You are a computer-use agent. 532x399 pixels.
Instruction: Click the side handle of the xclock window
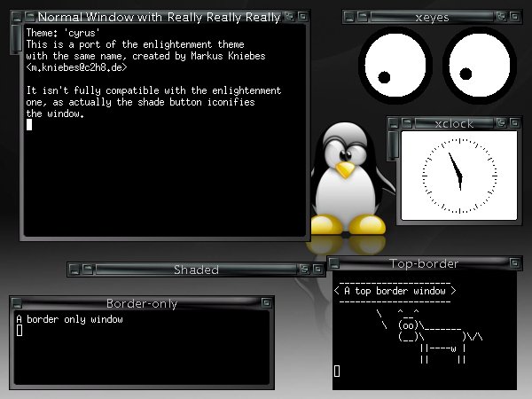pos(393,145)
